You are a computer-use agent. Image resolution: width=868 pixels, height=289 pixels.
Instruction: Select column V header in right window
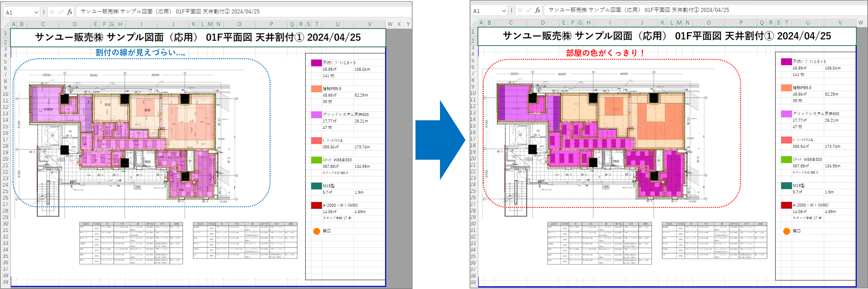pyautogui.click(x=840, y=23)
